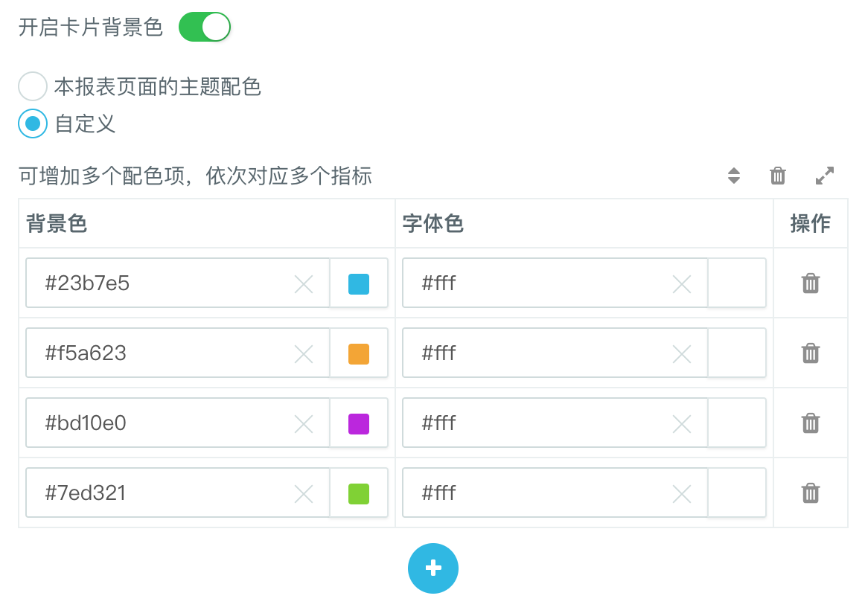Screen dimensions: 865x616
Task: Delete the #7ed321 row via its trash icon
Action: pyautogui.click(x=811, y=493)
